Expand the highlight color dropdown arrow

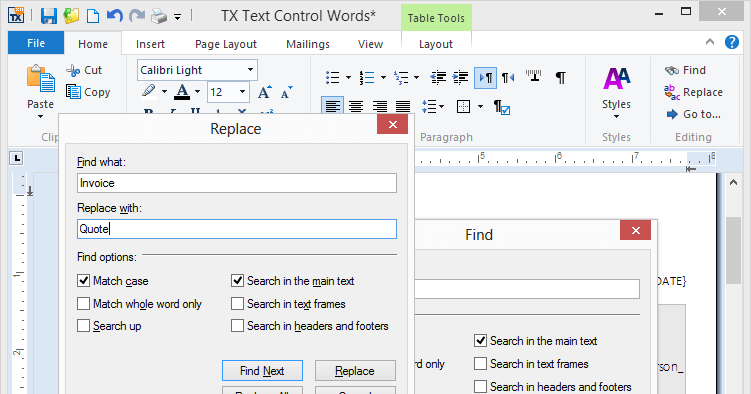pyautogui.click(x=164, y=91)
